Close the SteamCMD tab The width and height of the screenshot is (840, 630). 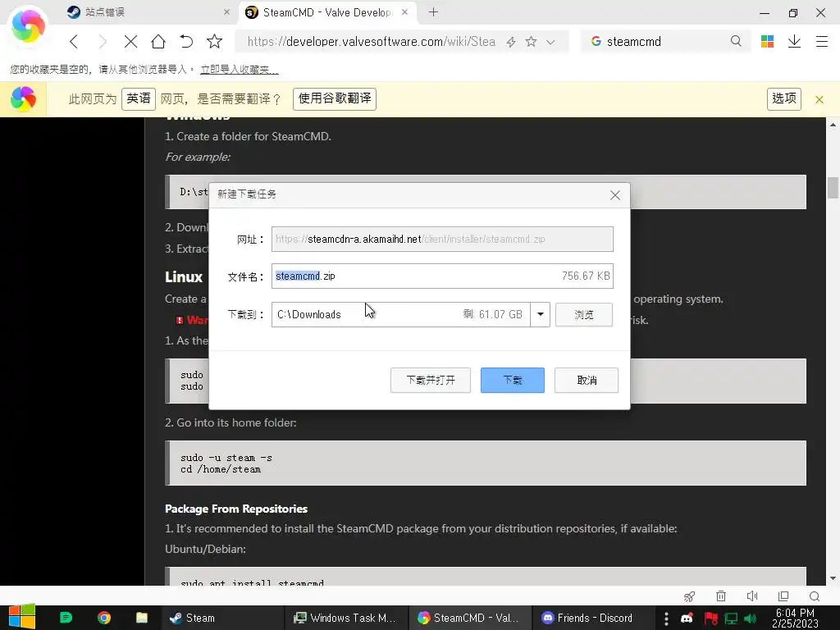click(x=404, y=11)
